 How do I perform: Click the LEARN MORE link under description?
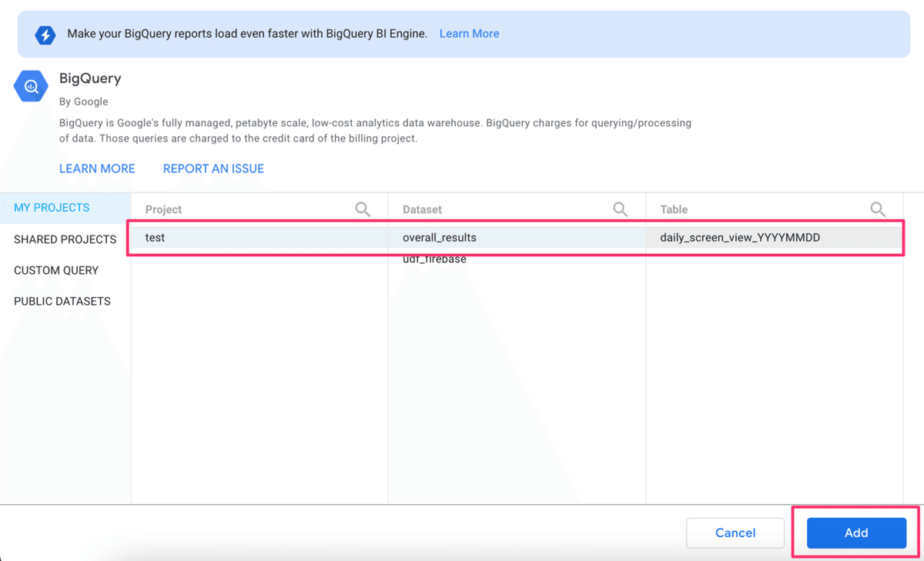coord(97,169)
